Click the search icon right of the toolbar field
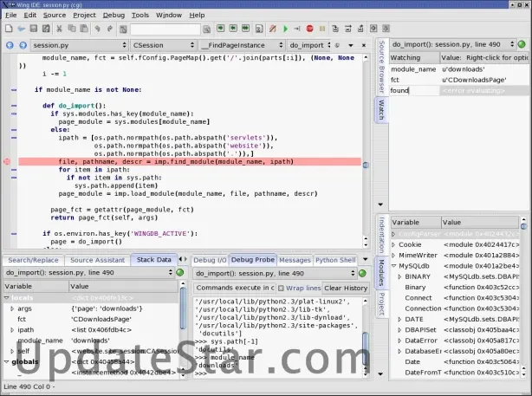 pyautogui.click(x=206, y=29)
